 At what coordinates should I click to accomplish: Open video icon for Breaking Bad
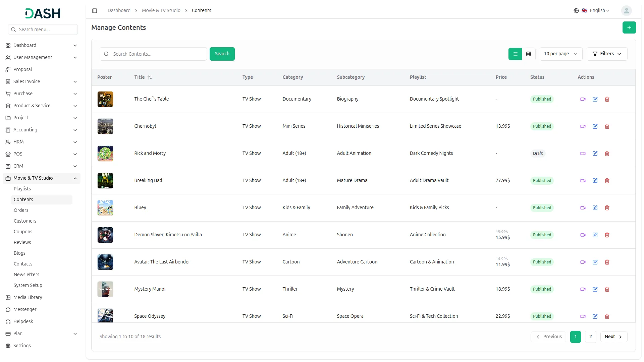pos(583,181)
